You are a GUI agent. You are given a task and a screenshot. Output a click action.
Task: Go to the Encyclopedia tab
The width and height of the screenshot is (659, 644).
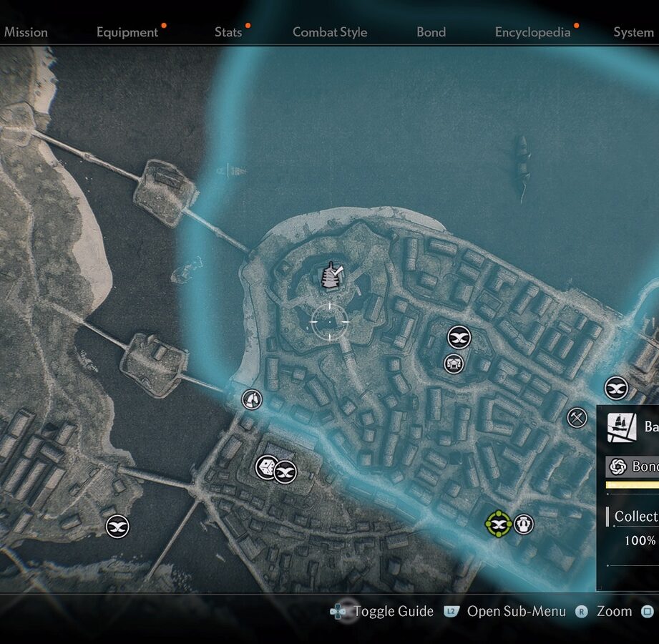pyautogui.click(x=533, y=32)
